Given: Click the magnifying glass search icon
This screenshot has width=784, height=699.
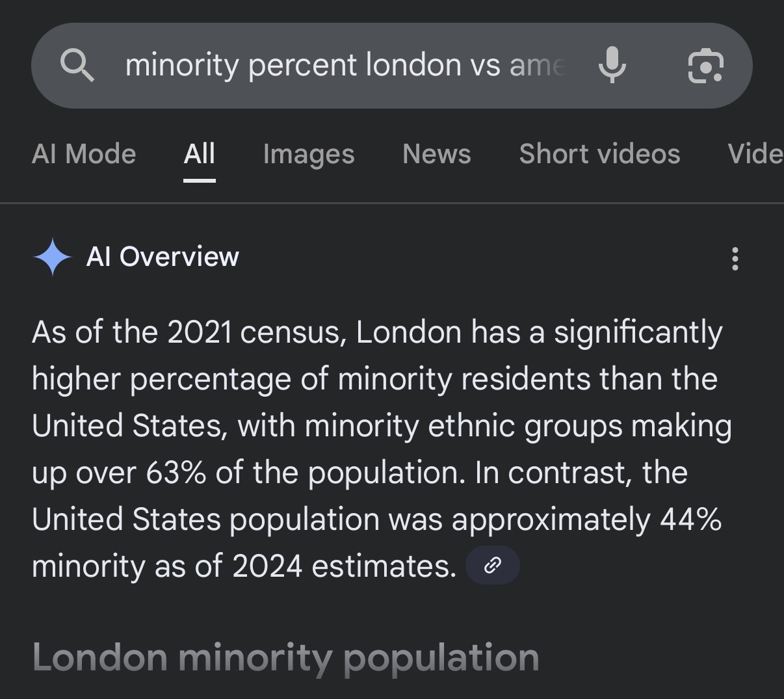Looking at the screenshot, I should coord(77,66).
